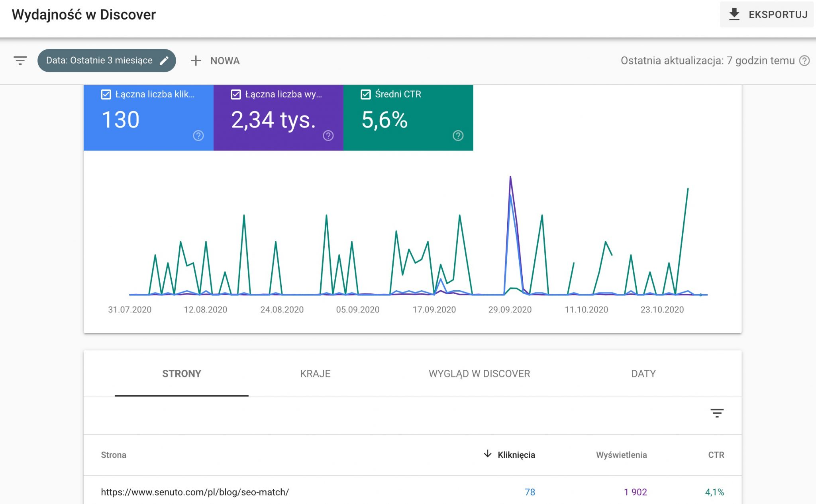This screenshot has width=816, height=504.
Task: Open the filter list icon beside the date chip
Action: pos(20,61)
